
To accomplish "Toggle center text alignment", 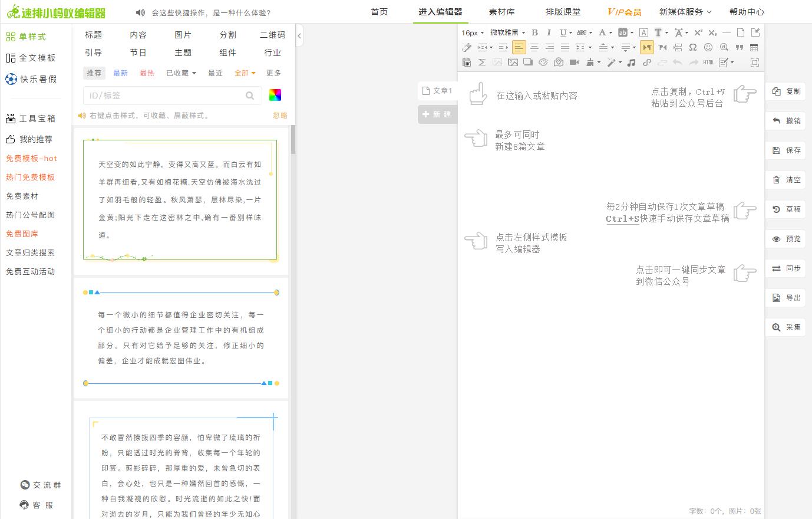I will click(534, 47).
